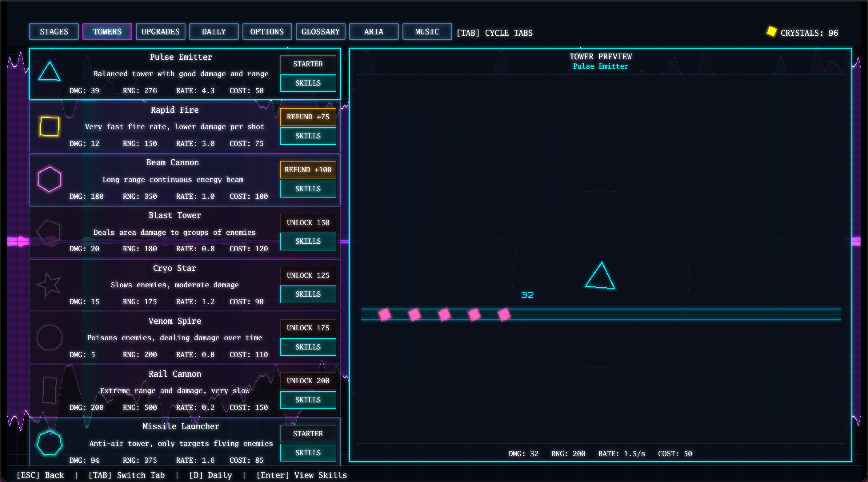View Rail Cannon SKILLS
868x482 pixels.
308,400
